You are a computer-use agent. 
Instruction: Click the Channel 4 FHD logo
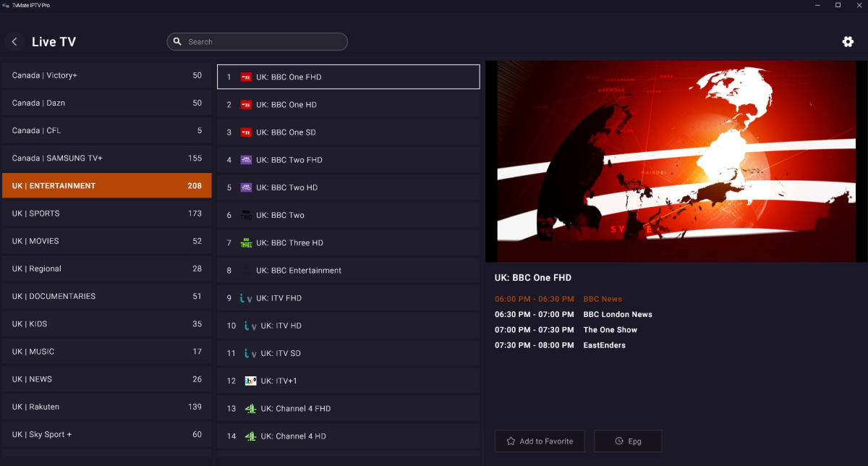tap(250, 409)
